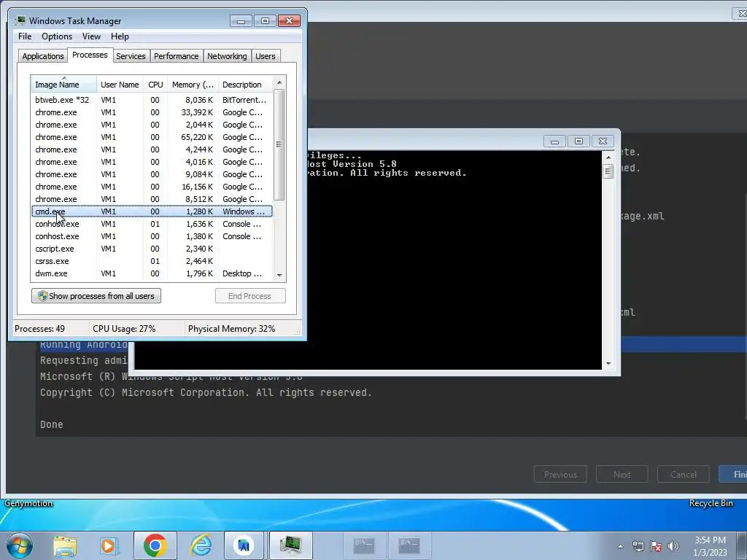Open network tray icon

pyautogui.click(x=638, y=546)
